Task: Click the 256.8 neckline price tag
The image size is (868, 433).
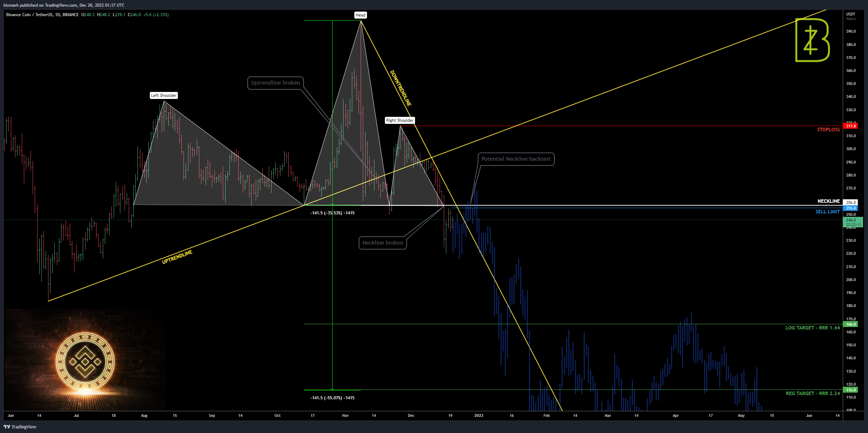Action: click(x=850, y=202)
